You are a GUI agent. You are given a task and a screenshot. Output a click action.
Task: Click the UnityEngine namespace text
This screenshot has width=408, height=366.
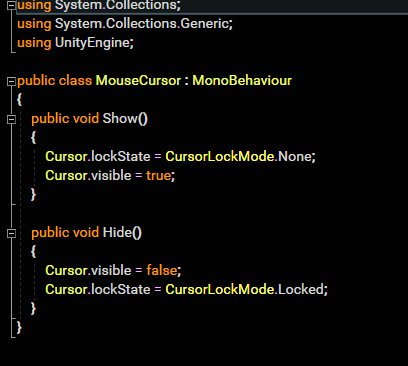point(92,43)
